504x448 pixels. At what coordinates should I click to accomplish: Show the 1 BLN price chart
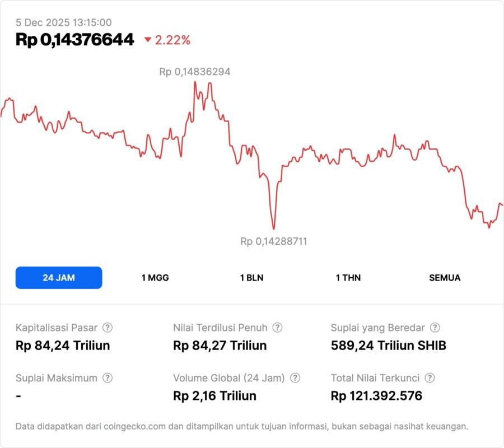click(251, 278)
